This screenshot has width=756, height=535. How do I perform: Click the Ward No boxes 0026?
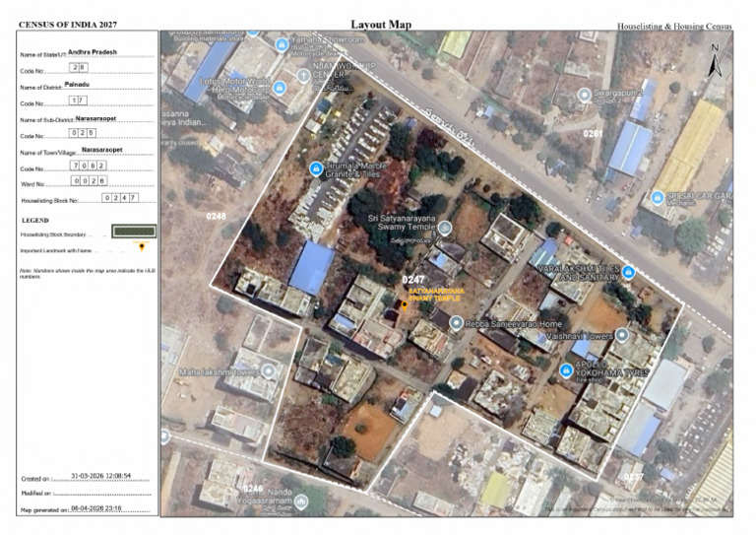[89, 181]
